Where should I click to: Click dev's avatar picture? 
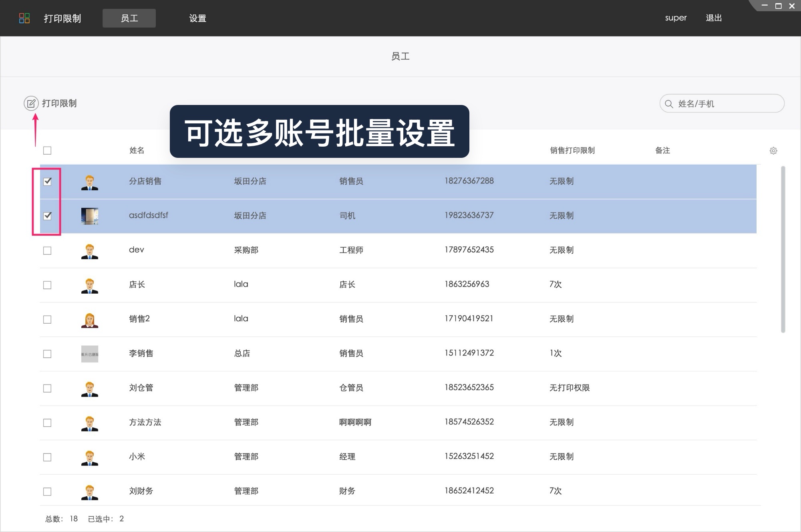pos(89,251)
